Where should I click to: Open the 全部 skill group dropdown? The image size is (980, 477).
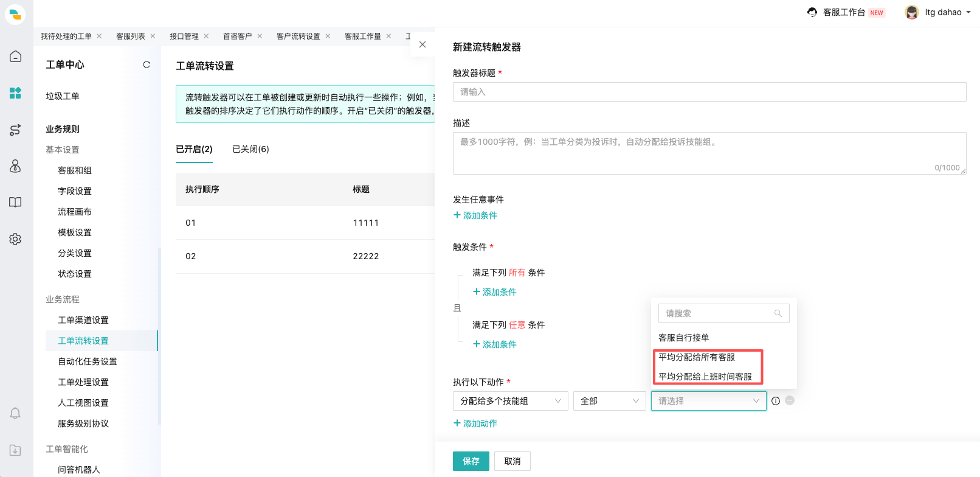pos(609,401)
